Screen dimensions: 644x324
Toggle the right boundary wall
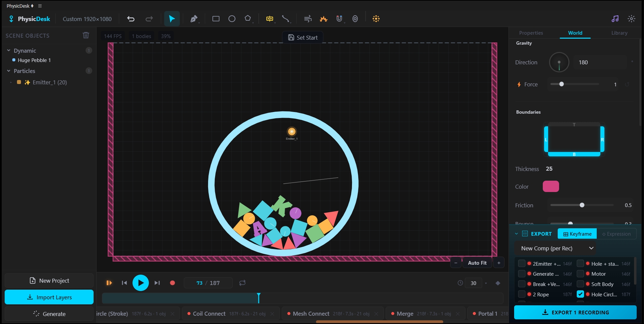pos(602,139)
